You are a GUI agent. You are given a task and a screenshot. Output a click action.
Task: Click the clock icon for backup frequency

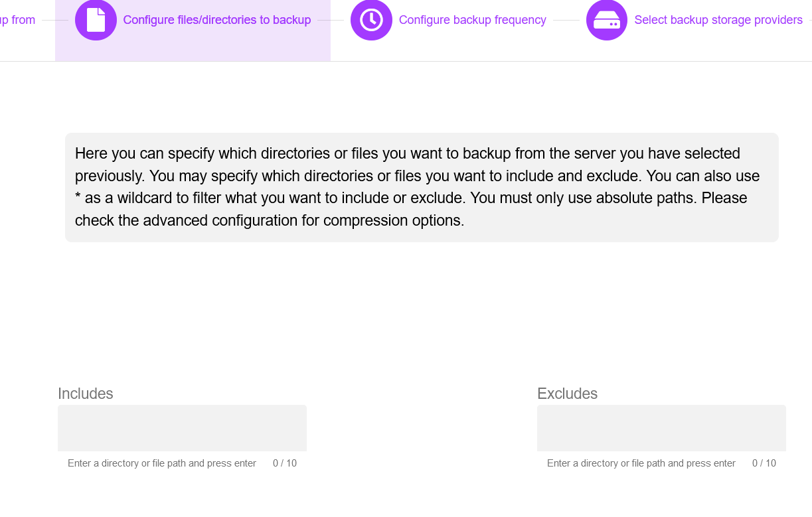(x=371, y=20)
